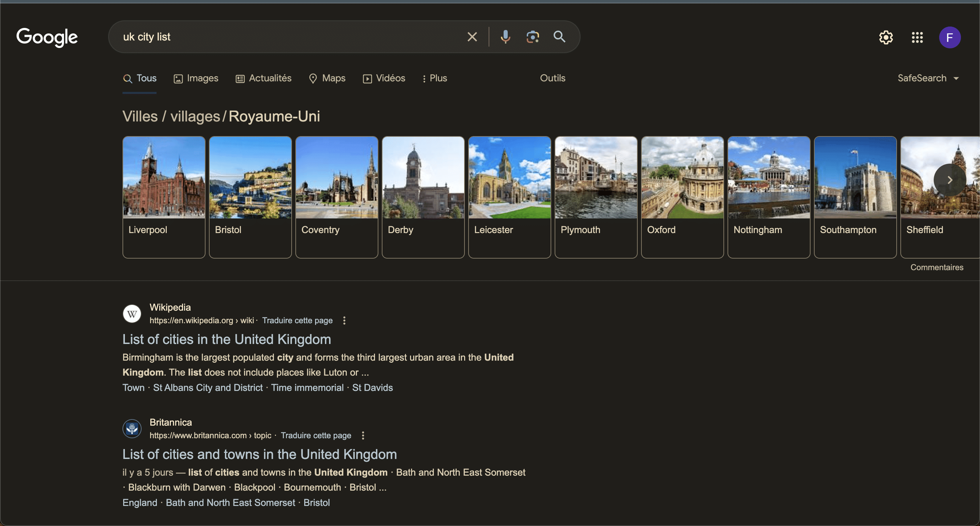Viewport: 980px width, 526px height.
Task: Click the Wikipedia site name
Action: (170, 307)
